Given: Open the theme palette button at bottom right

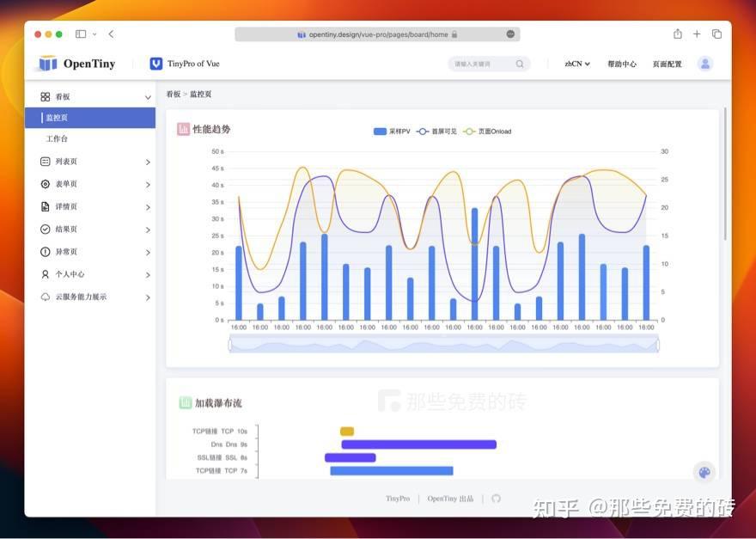Looking at the screenshot, I should coord(704,472).
